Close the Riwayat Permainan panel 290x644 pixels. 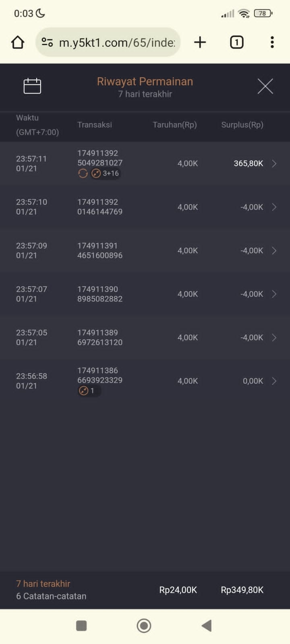point(265,86)
